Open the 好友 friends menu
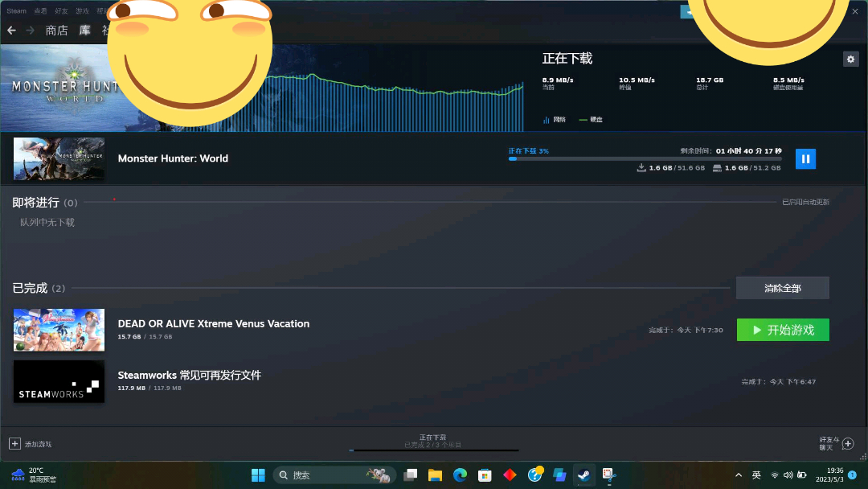 pos(61,11)
